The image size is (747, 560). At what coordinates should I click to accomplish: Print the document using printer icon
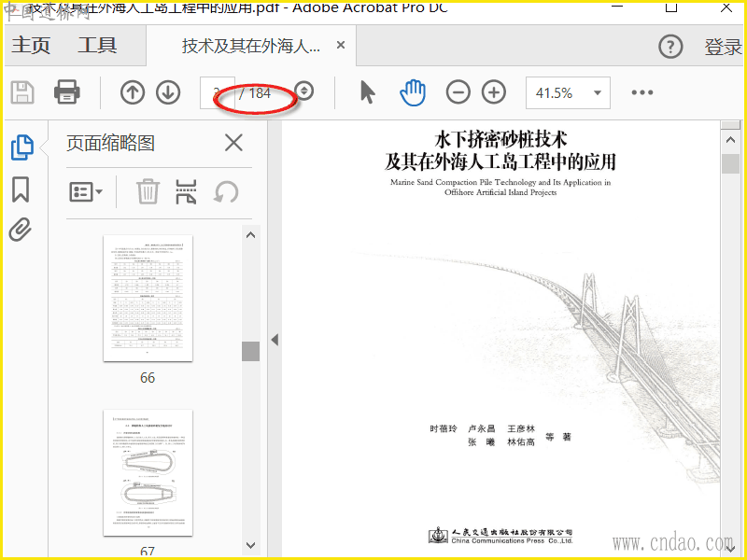(x=66, y=92)
